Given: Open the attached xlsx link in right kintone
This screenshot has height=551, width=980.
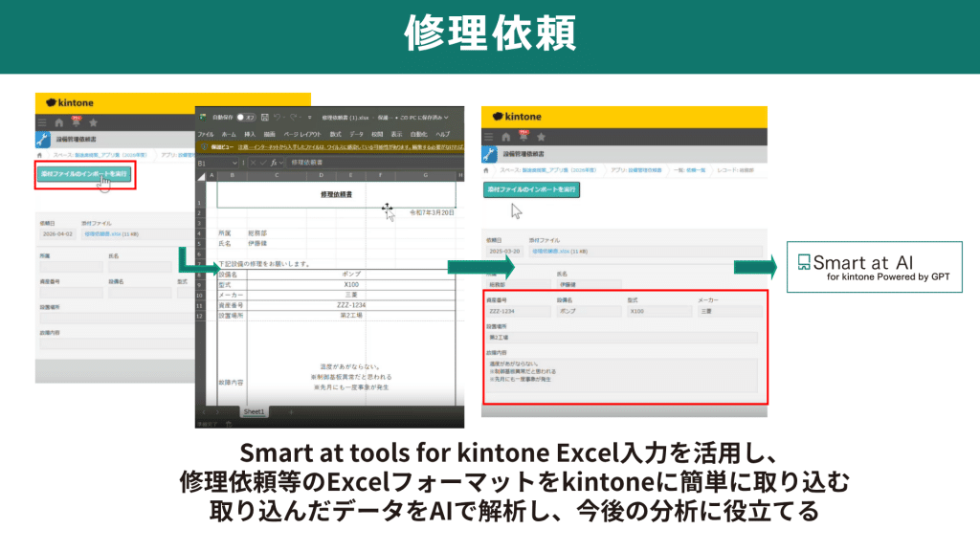Looking at the screenshot, I should click(x=550, y=252).
